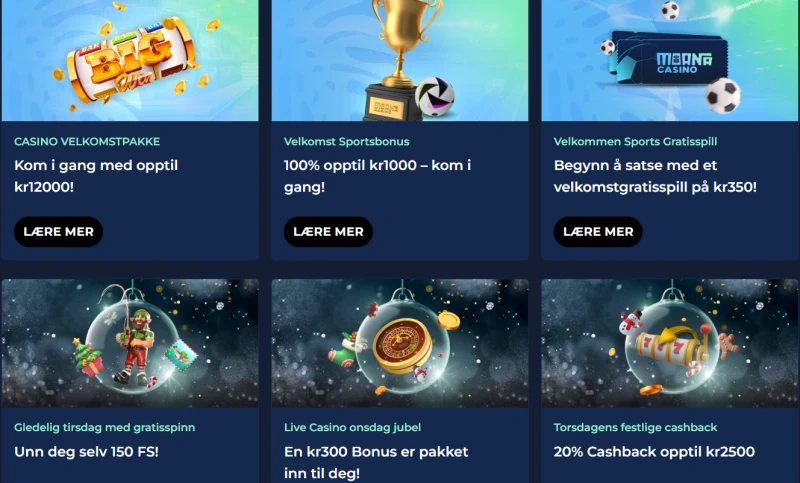The height and width of the screenshot is (483, 800).
Task: Click the Velkomst Sportsbonus green label
Action: pyautogui.click(x=346, y=141)
